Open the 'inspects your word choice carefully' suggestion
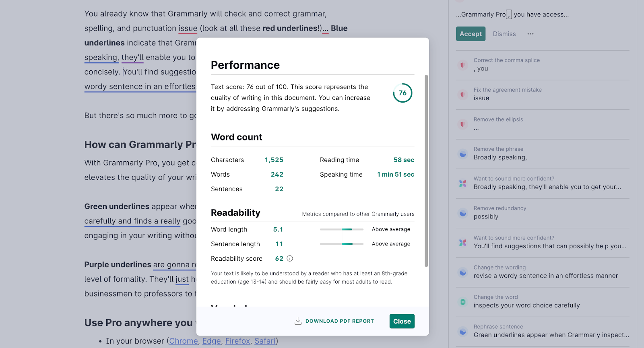The height and width of the screenshot is (348, 644). click(543, 302)
